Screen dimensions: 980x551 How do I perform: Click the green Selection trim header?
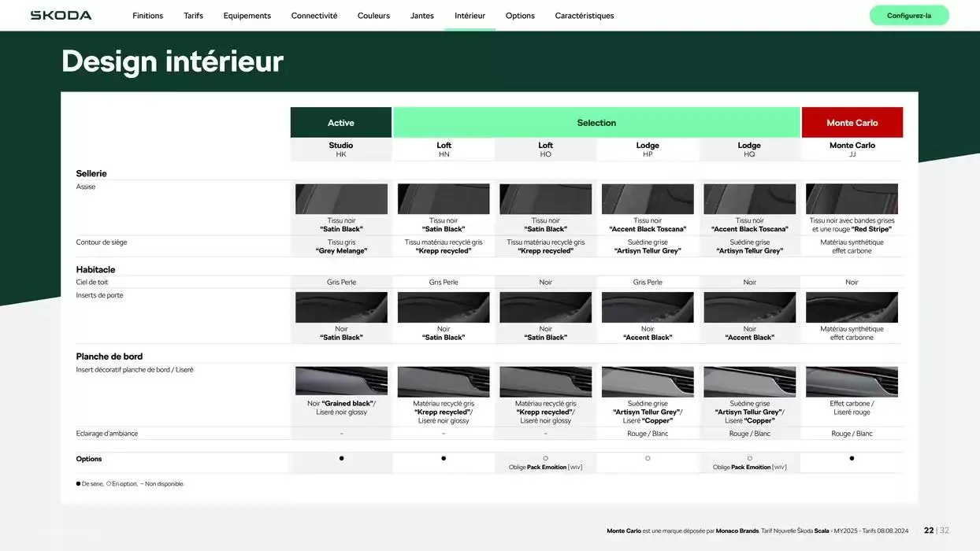(x=596, y=123)
